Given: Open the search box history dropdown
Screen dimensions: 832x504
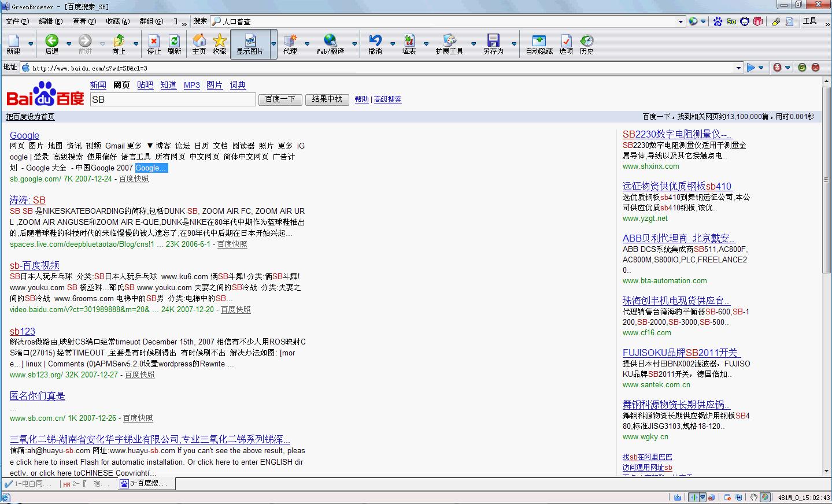Looking at the screenshot, I should click(681, 21).
